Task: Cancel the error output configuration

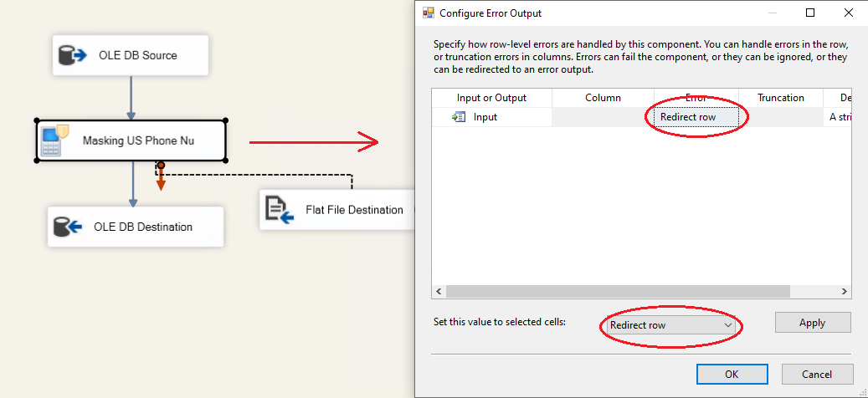Action: point(817,374)
